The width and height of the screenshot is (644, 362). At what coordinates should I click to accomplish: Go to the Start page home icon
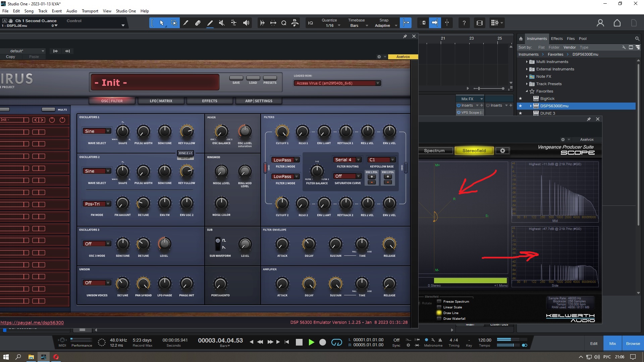617,23
